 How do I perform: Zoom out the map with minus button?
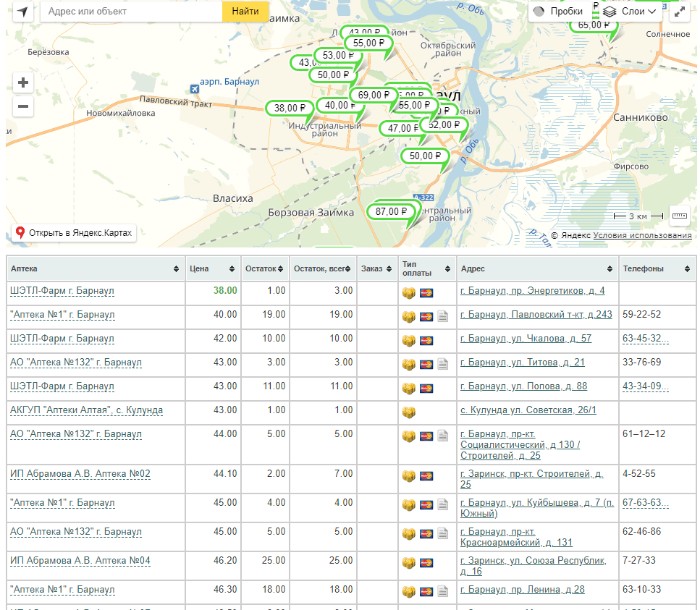tap(23, 106)
